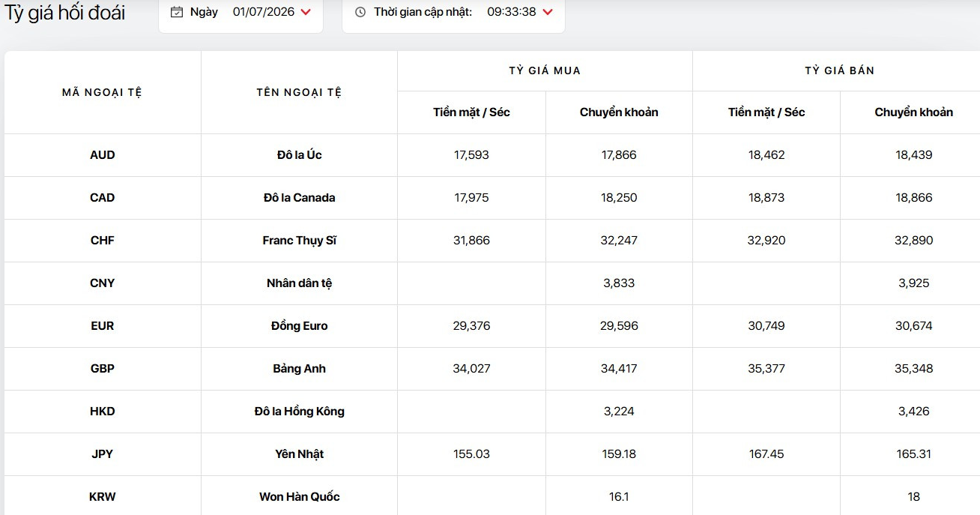This screenshot has width=980, height=515.
Task: Click the Tỷ giá hối đoái page title
Action: [x=65, y=13]
